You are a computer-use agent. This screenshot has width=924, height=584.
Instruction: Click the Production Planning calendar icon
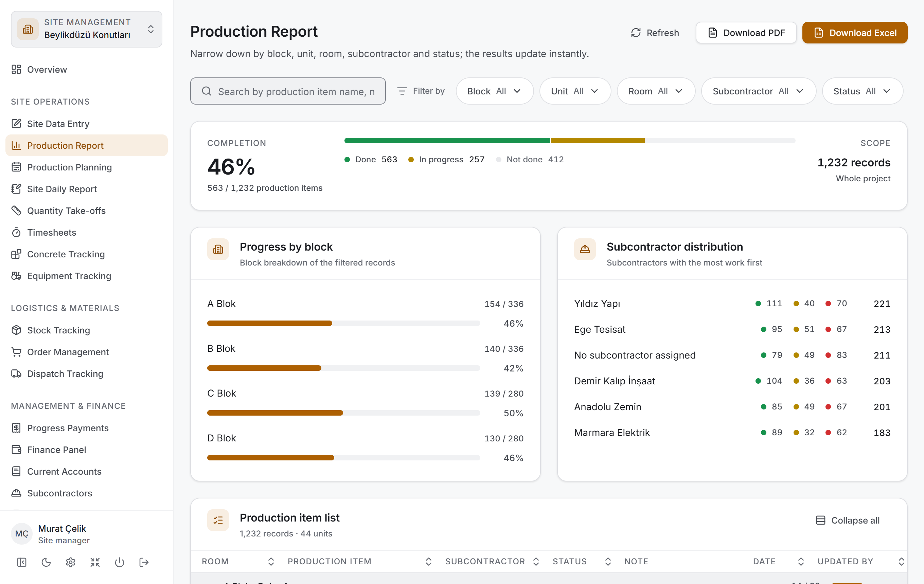click(x=16, y=167)
